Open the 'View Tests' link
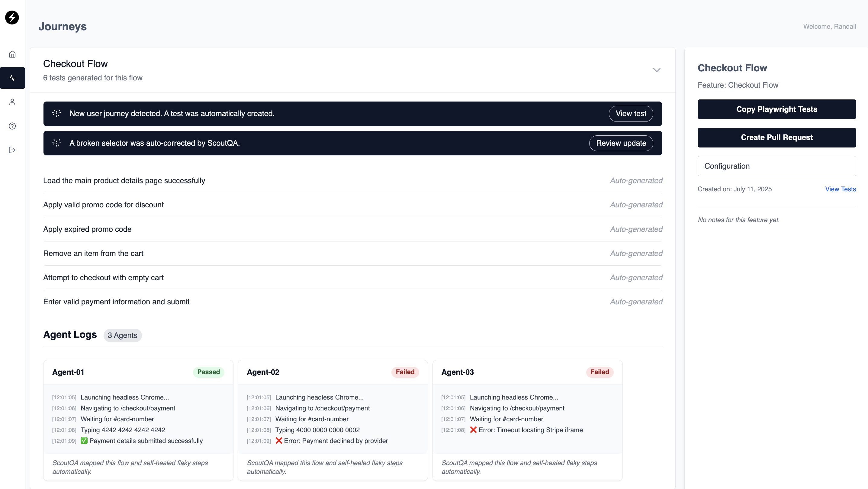This screenshot has width=868, height=489. (841, 189)
